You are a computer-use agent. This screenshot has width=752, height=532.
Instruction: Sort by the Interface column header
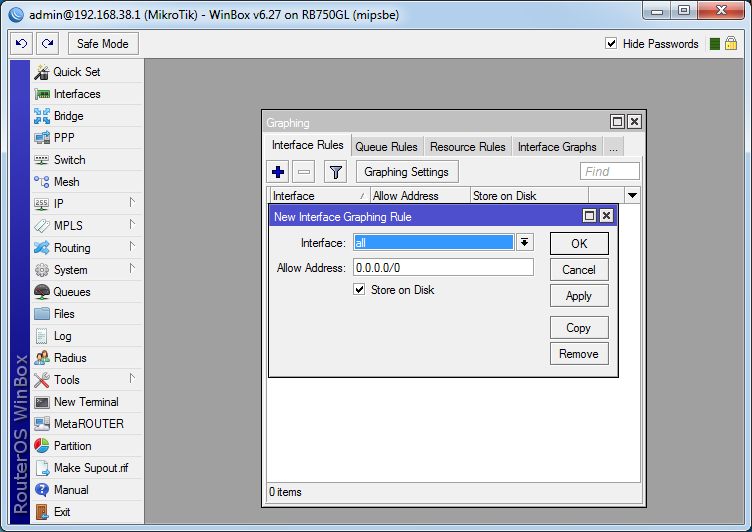pyautogui.click(x=318, y=196)
